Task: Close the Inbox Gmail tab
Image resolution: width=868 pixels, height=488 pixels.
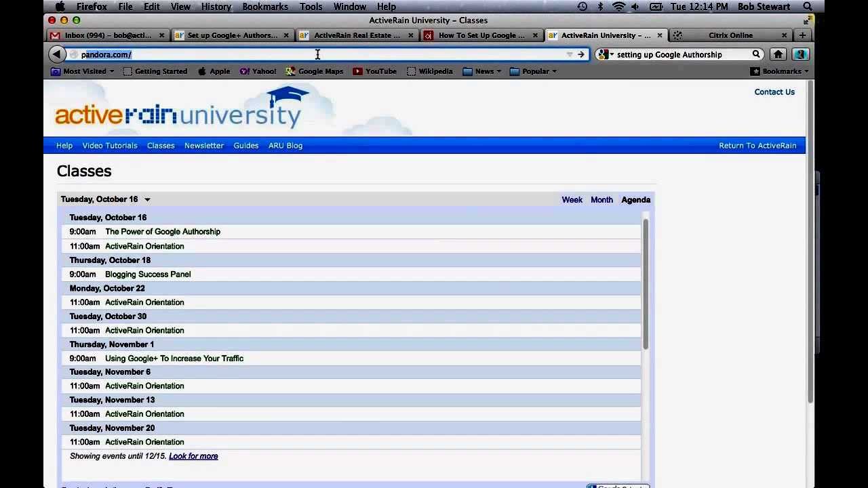Action: (x=161, y=35)
